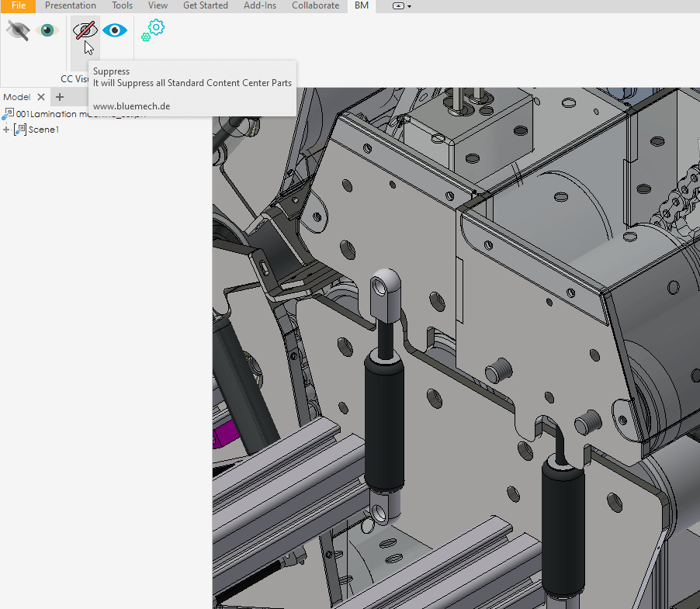Expand the Scene1 tree node

(6, 130)
